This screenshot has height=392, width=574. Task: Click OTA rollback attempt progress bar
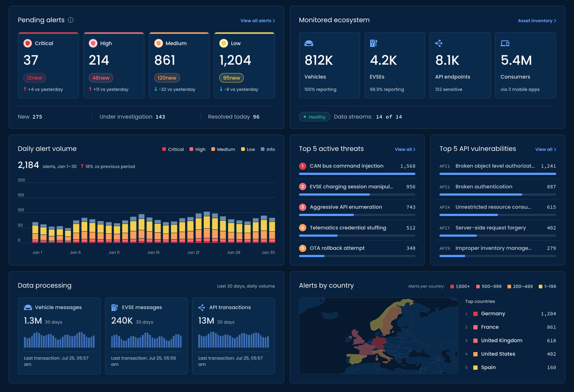click(357, 256)
